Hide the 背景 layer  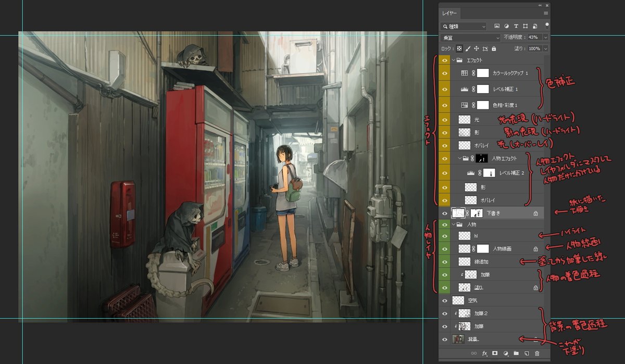(445, 340)
